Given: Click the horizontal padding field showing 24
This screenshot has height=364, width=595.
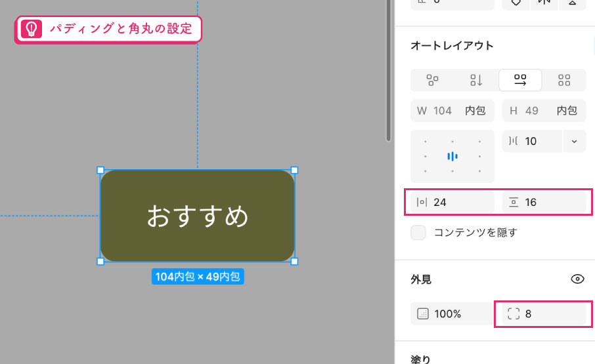Looking at the screenshot, I should [452, 202].
